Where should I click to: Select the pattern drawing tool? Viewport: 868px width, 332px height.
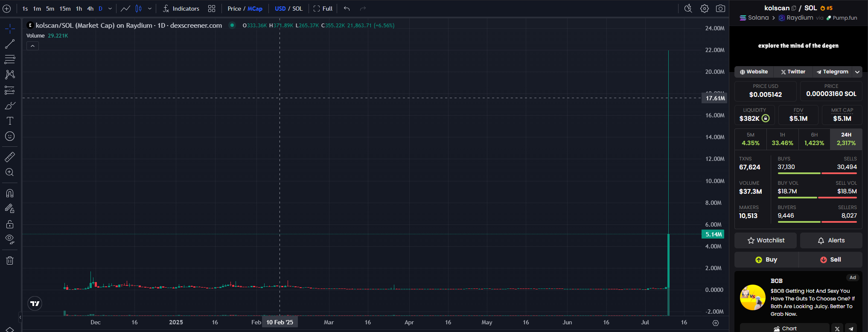10,75
